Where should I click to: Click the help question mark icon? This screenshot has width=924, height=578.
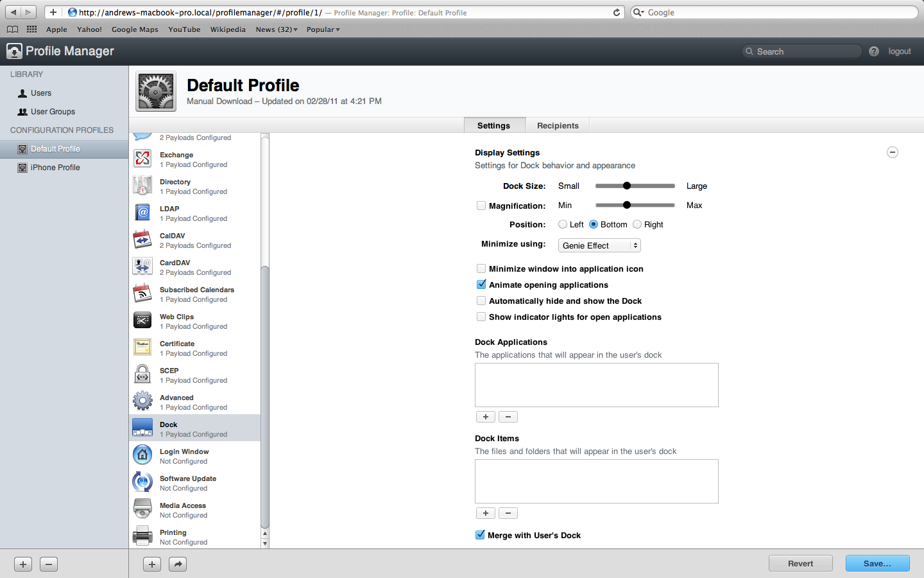874,51
